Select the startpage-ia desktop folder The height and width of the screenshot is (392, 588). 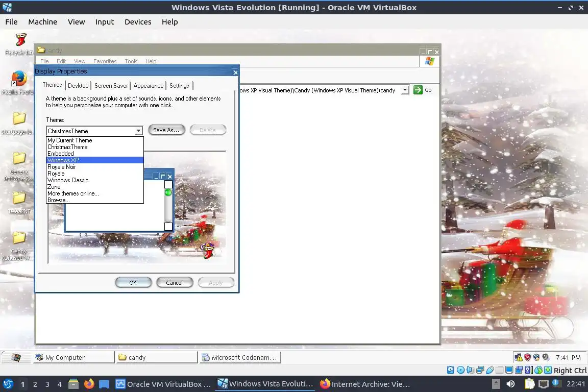tap(18, 123)
